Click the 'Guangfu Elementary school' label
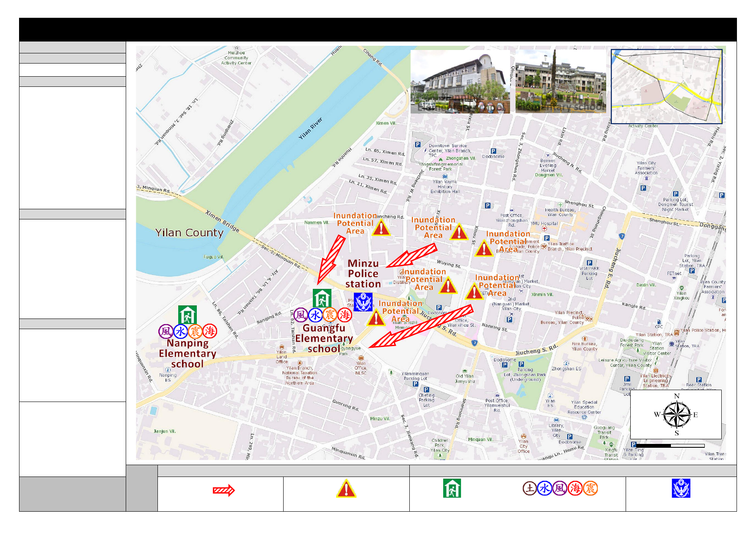The width and height of the screenshot is (756, 535). [x=324, y=338]
